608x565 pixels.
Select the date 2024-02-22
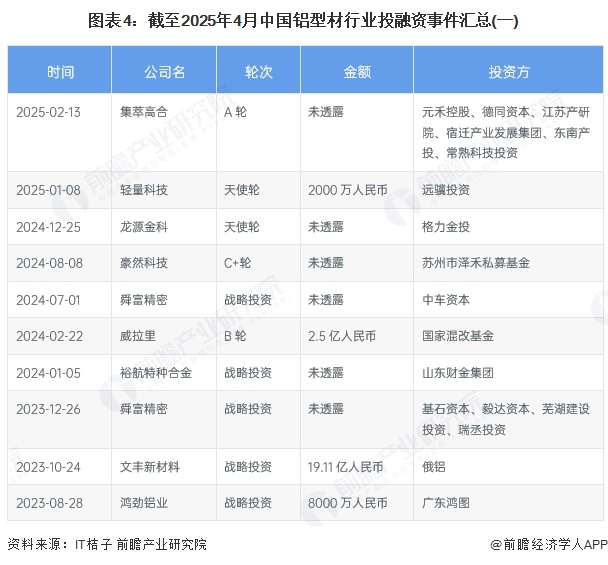pyautogui.click(x=50, y=336)
